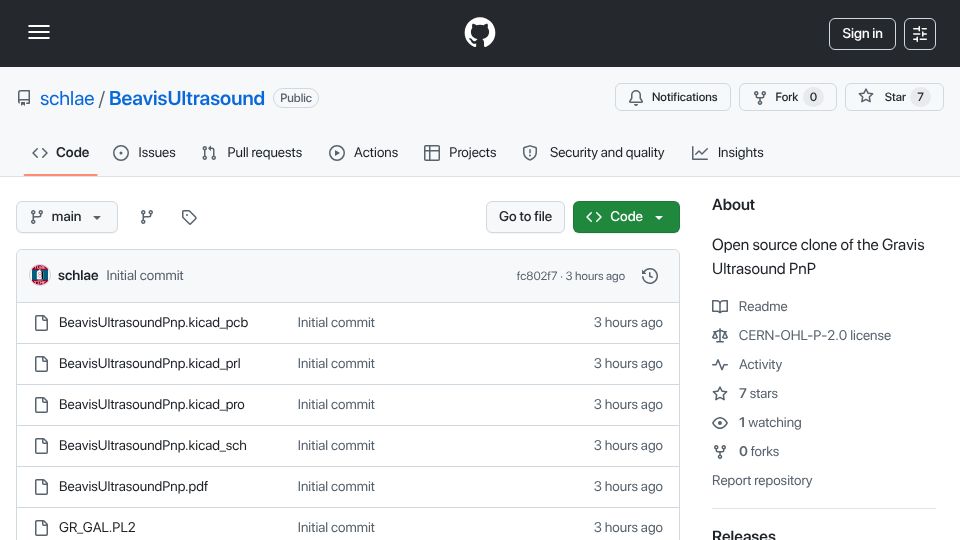Open the hamburger navigation menu
Image resolution: width=960 pixels, height=540 pixels.
tap(39, 32)
